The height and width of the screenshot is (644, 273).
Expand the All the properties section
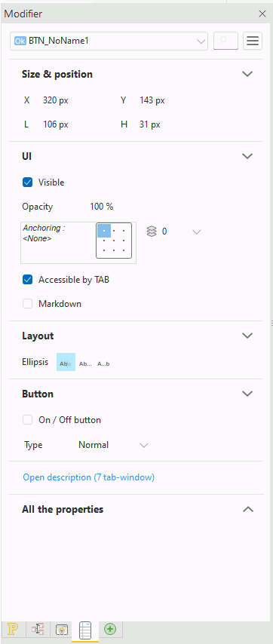click(x=248, y=510)
